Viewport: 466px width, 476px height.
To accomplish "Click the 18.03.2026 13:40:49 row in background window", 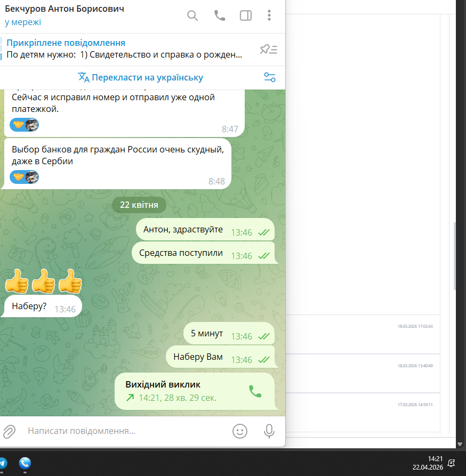I will click(x=363, y=374).
